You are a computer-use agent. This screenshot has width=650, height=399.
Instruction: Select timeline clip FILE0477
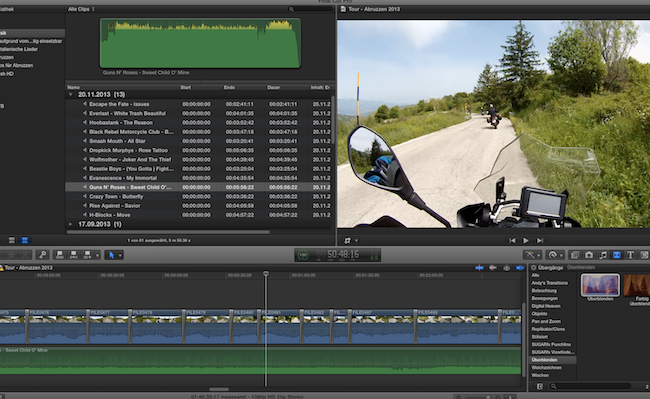[x=109, y=326]
